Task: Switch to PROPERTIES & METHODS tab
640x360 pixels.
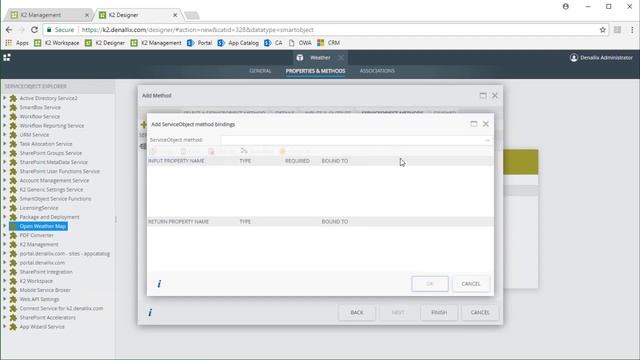Action: (316, 71)
